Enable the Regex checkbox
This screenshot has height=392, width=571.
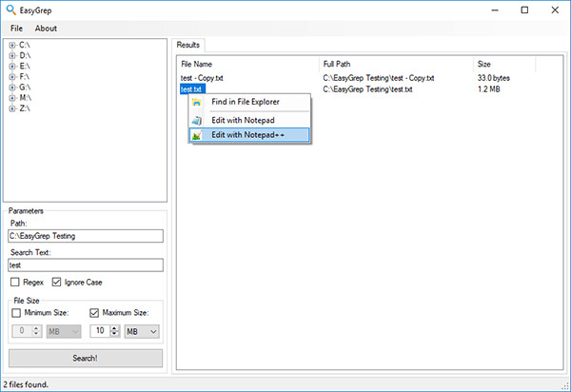[15, 282]
